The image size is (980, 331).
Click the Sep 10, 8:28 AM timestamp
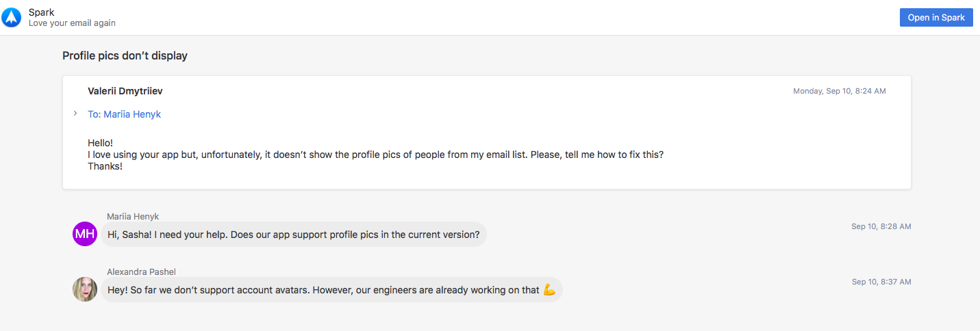881,226
